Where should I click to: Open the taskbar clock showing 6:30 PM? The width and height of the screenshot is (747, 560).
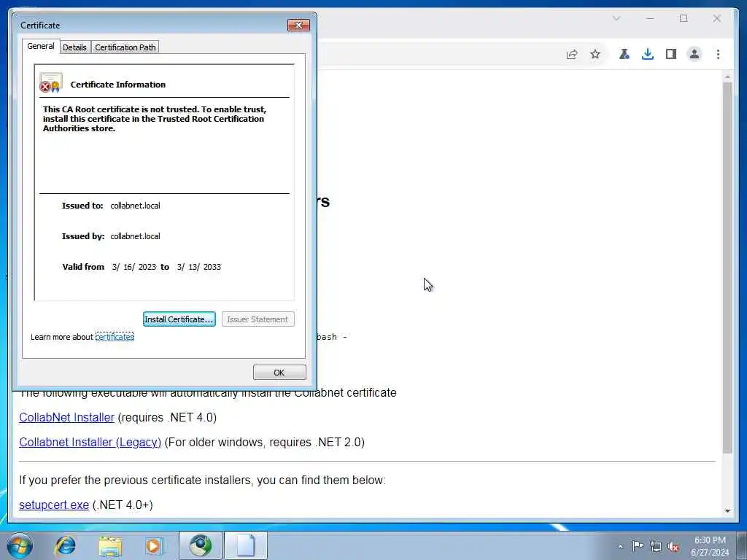tap(710, 546)
